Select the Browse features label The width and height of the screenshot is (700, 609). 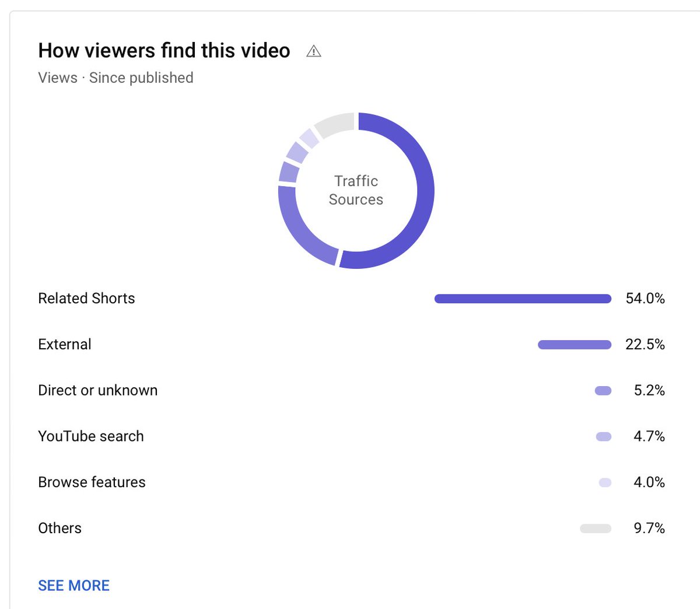click(92, 482)
